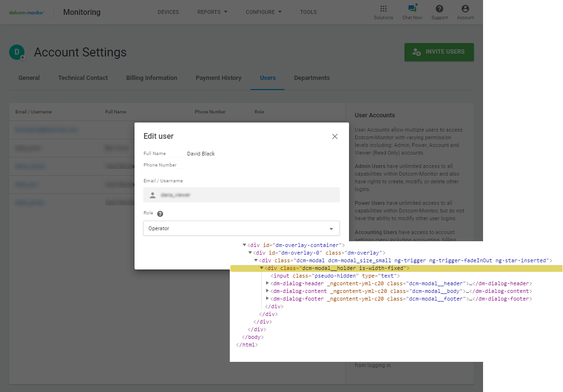Expand the Reports menu
Screen dimensions: 563x392
[212, 12]
